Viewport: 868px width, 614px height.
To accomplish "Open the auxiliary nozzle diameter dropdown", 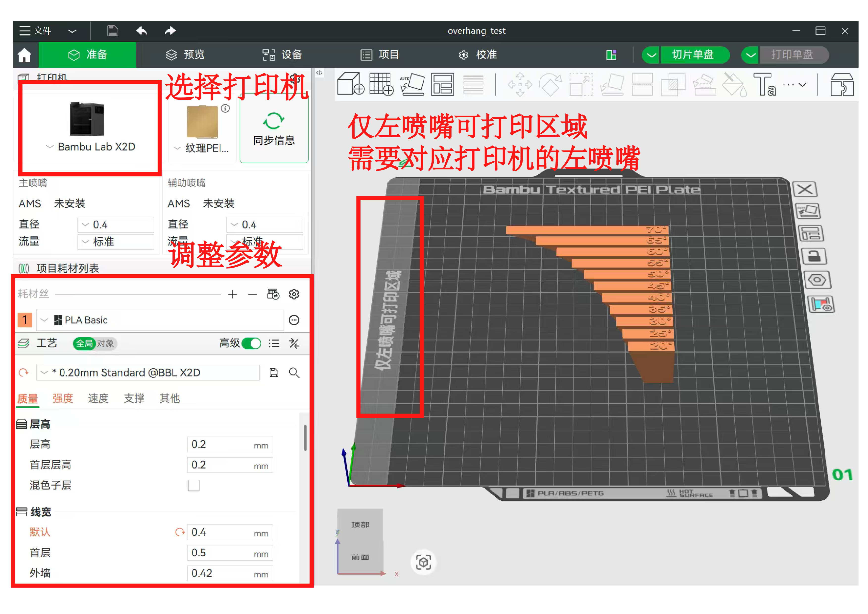I will click(265, 224).
